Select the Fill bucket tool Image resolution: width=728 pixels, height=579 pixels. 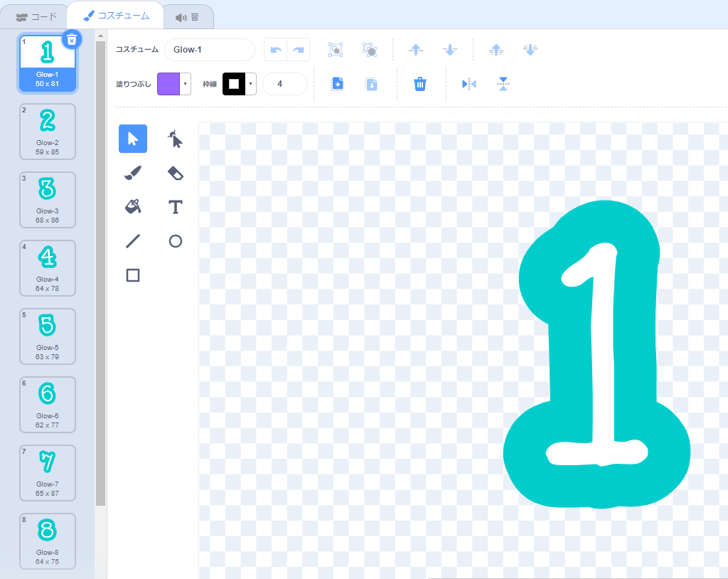(133, 207)
